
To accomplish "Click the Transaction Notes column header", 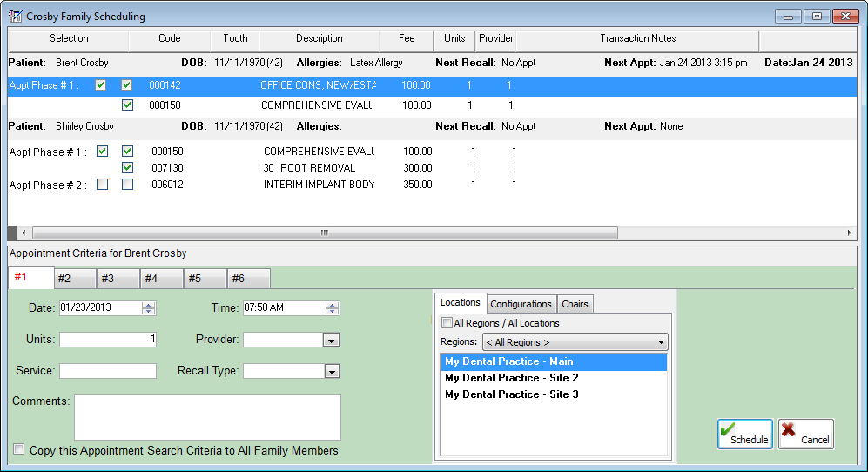I will coord(637,39).
